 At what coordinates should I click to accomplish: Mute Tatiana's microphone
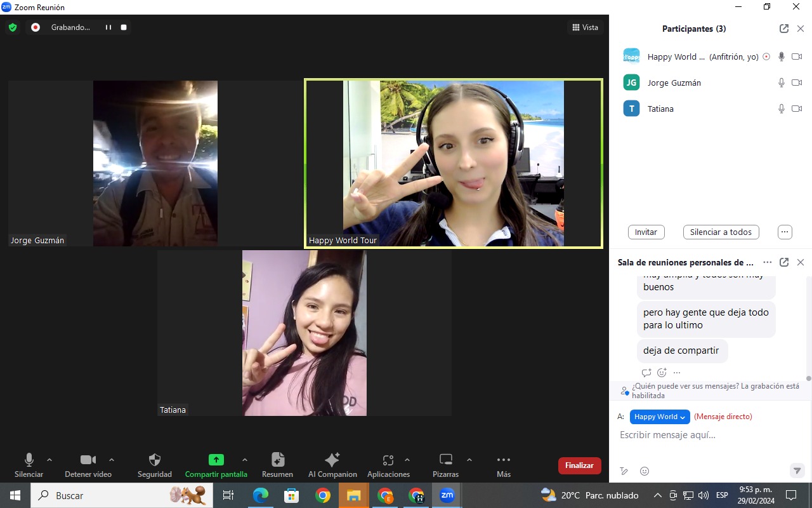point(782,109)
